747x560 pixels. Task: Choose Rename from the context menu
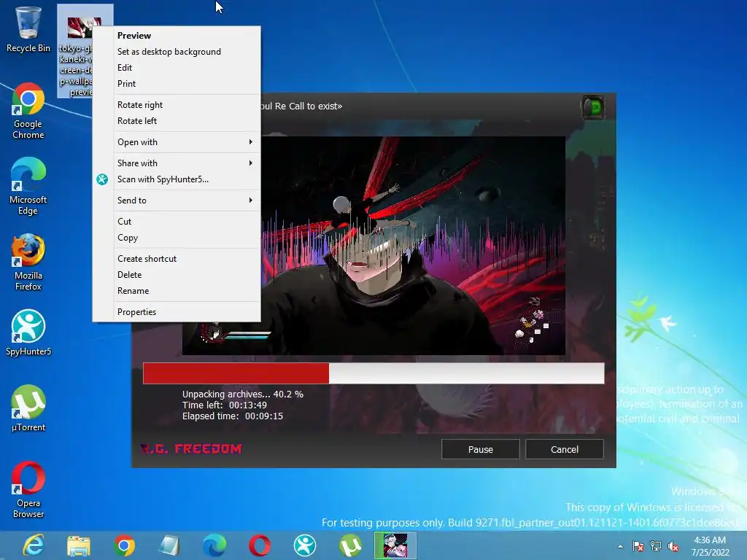click(177, 291)
